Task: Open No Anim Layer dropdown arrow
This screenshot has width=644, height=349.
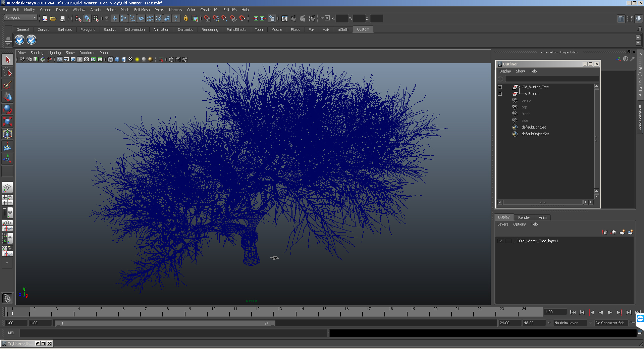Action: click(549, 323)
